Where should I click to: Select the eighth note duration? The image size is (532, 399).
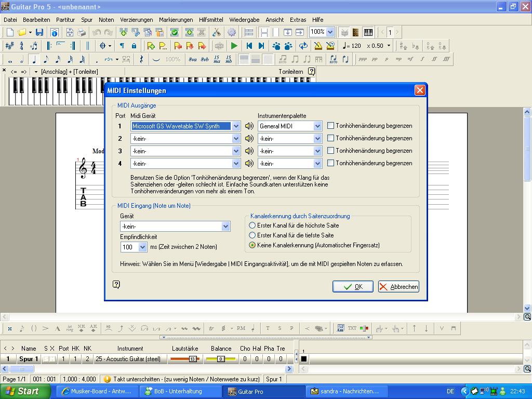coord(46,59)
